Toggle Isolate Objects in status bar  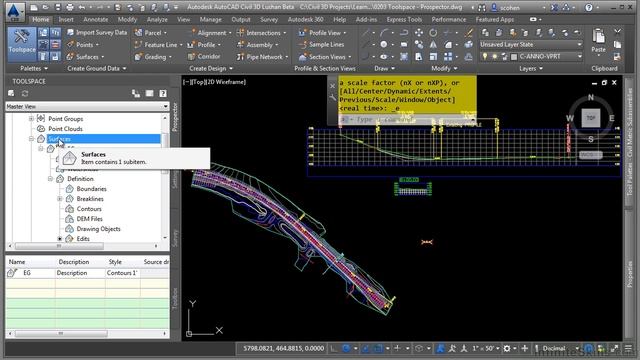(x=601, y=348)
